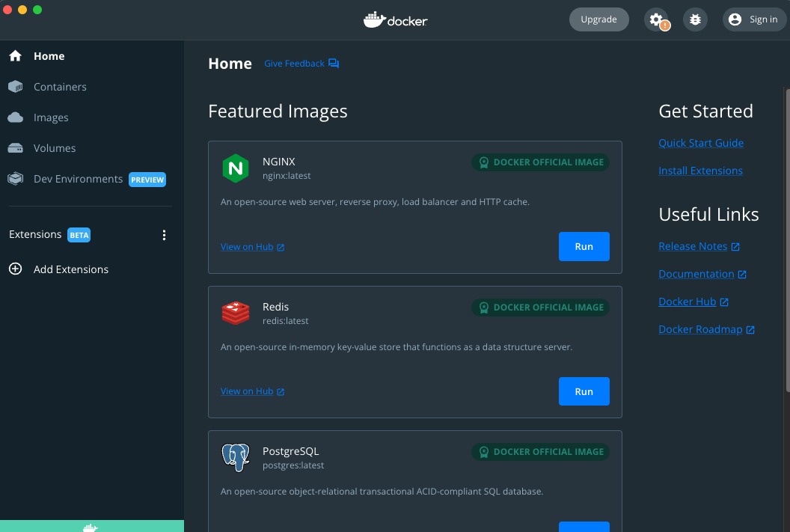Click the Redis red stack logo
790x532 pixels.
(236, 313)
